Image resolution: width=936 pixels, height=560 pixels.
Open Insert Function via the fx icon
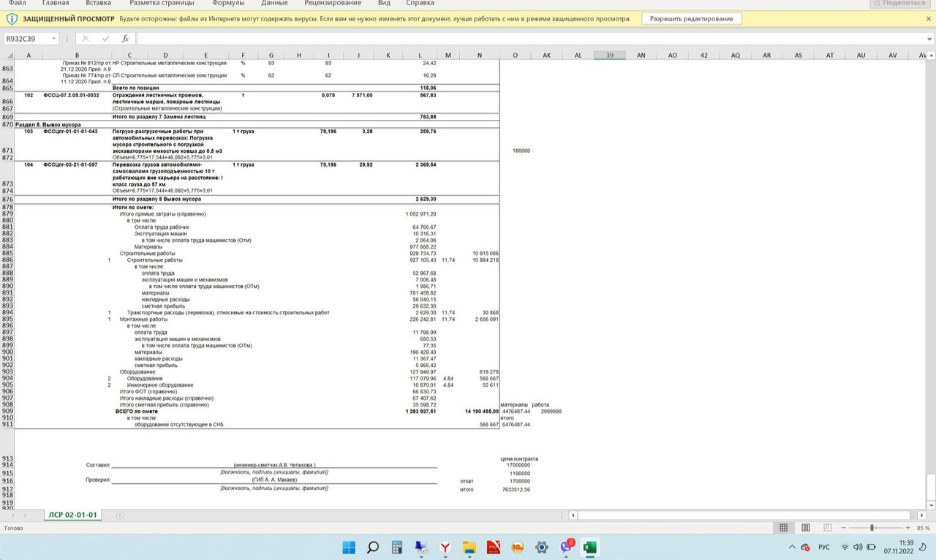point(125,38)
